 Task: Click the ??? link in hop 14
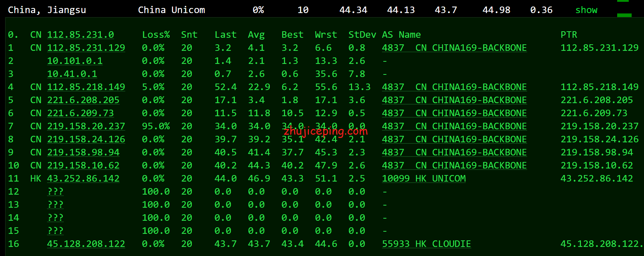click(55, 218)
